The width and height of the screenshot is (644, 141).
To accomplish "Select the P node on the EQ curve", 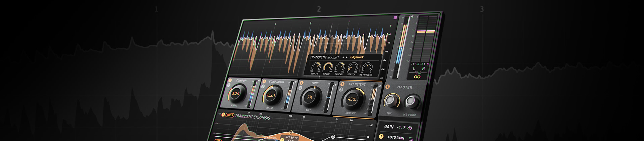I will click(x=291, y=132).
